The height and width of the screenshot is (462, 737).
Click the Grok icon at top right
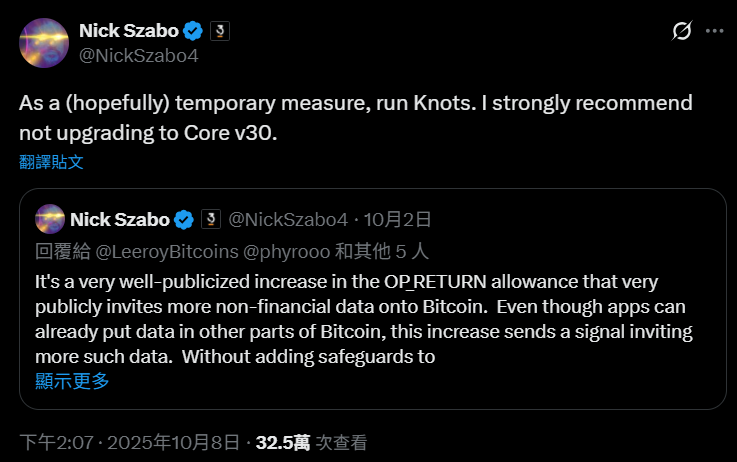[x=682, y=31]
